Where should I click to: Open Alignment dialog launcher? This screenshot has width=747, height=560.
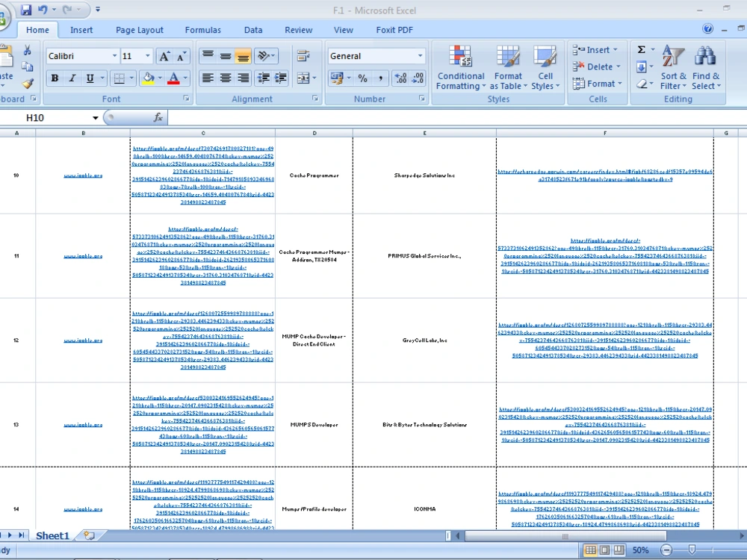click(x=315, y=99)
